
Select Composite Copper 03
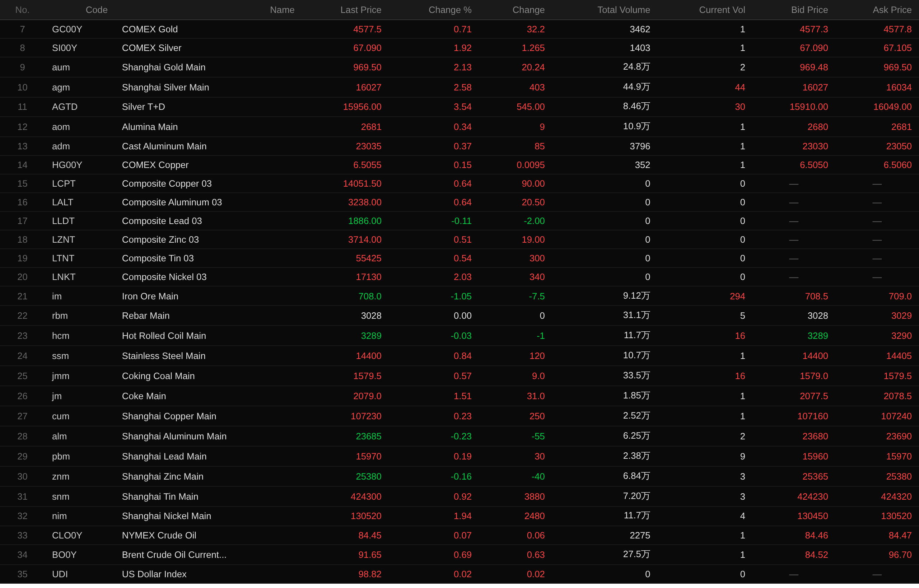tap(167, 184)
